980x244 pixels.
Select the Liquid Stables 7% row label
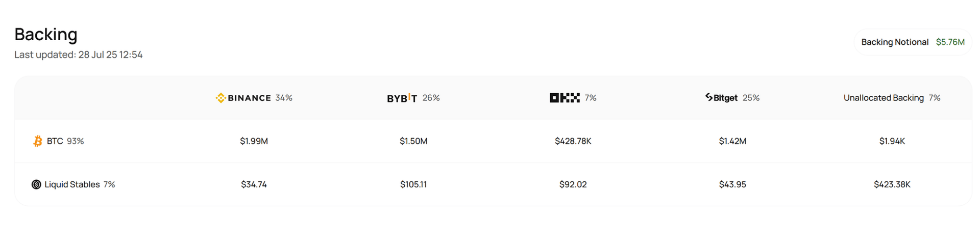pyautogui.click(x=80, y=184)
